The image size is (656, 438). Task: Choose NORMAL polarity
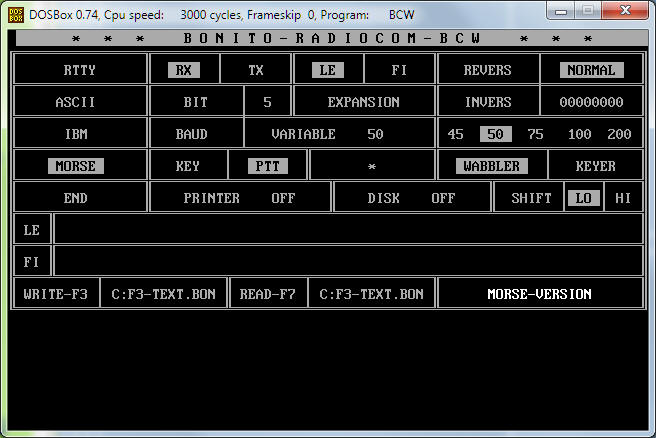click(592, 70)
